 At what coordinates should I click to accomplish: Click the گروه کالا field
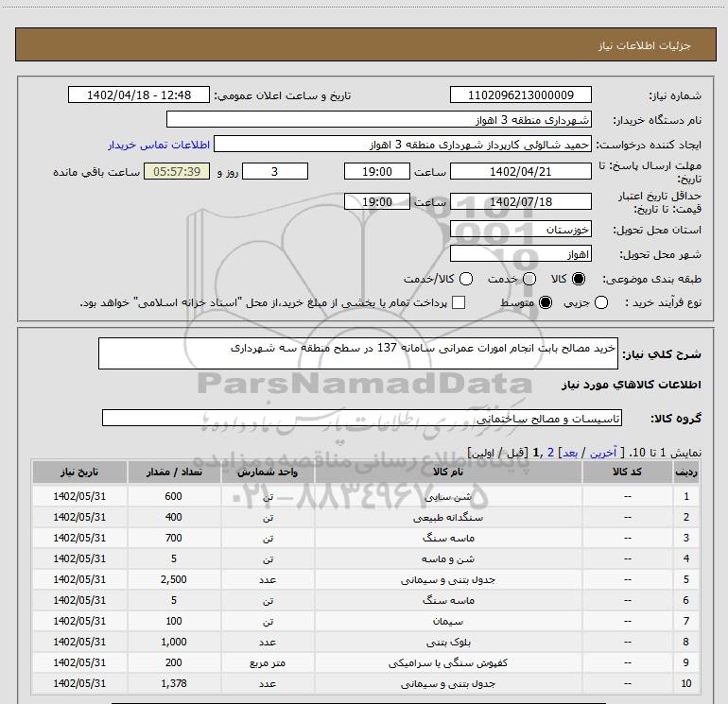click(x=362, y=418)
